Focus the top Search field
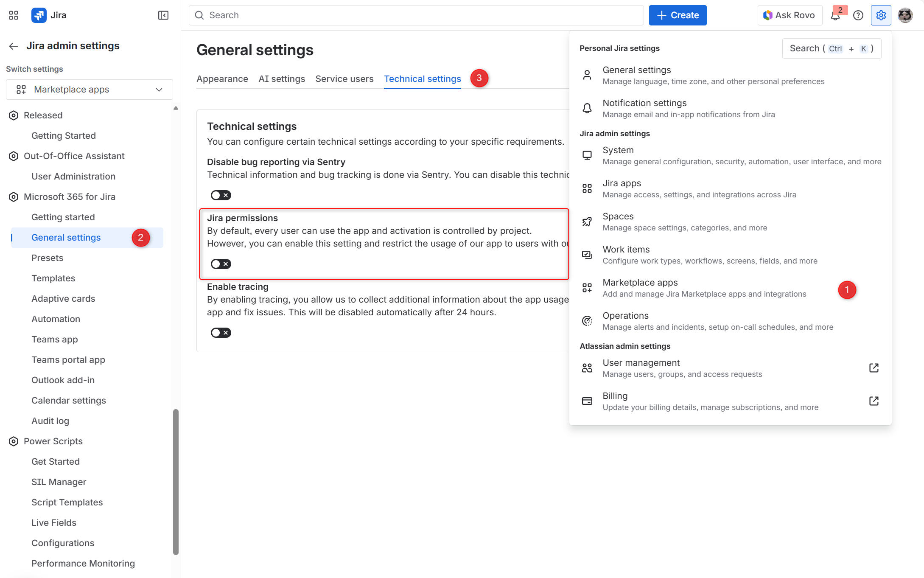Viewport: 924px width, 578px height. tap(416, 15)
